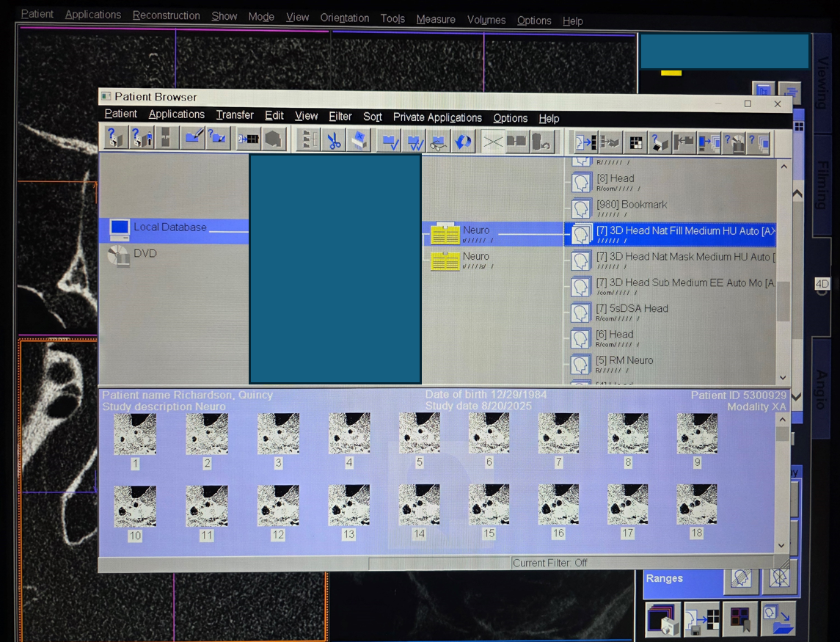Click the tree view layout icon
This screenshot has width=840, height=642.
pyautogui.click(x=310, y=139)
